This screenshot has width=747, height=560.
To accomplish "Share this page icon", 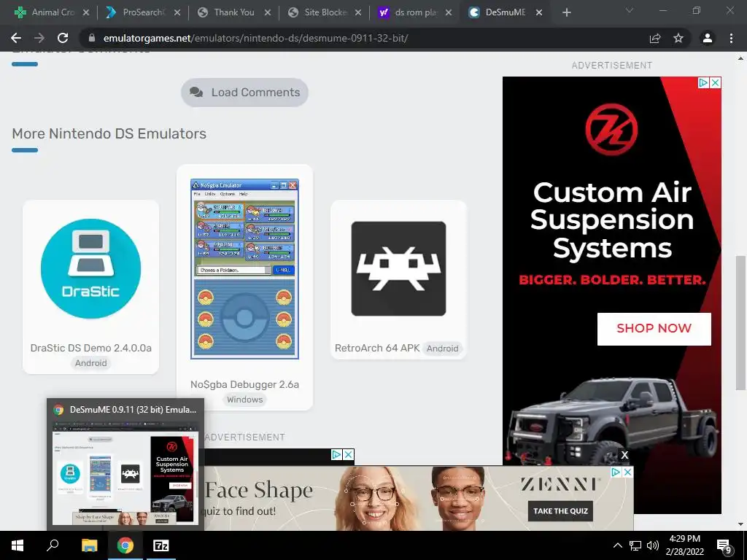I will click(655, 38).
